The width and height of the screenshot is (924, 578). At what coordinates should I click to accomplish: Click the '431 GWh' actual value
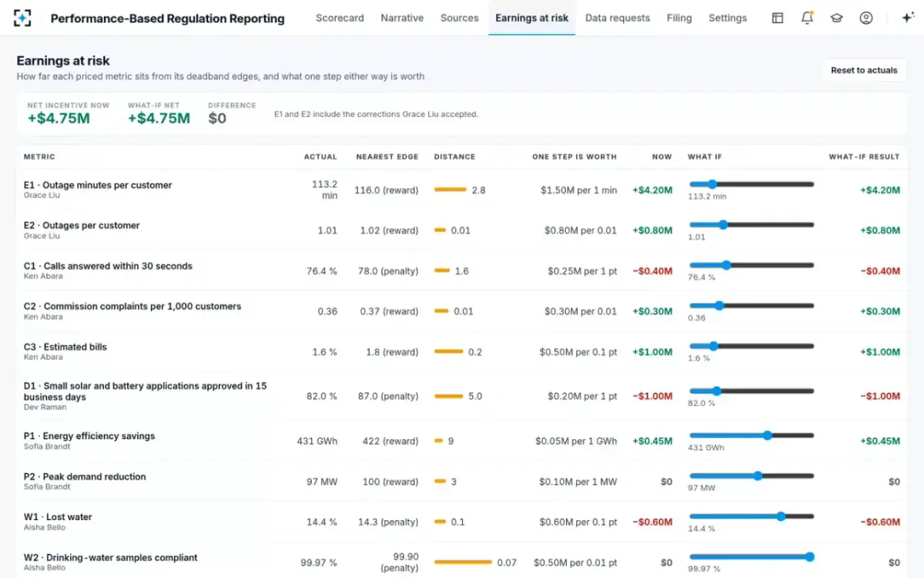coord(317,442)
